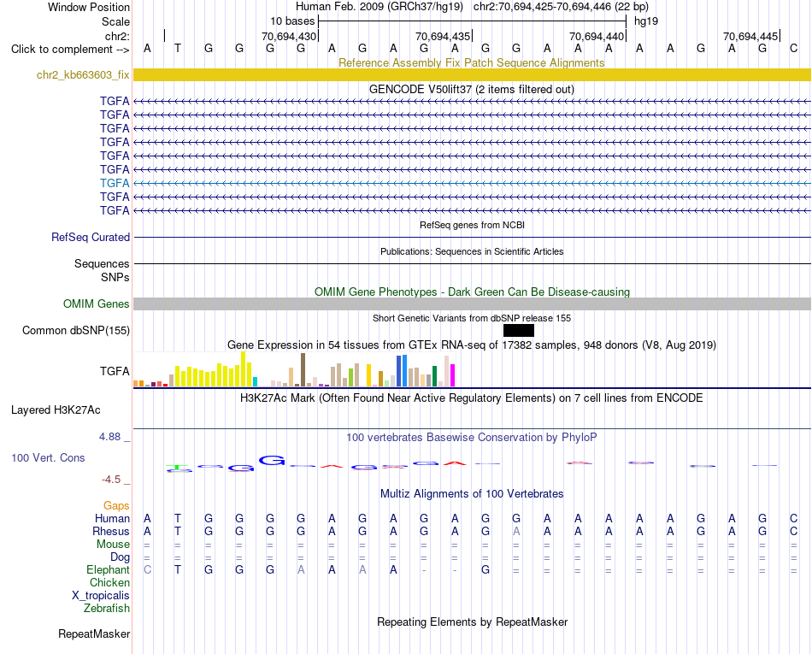Viewport: 812px width, 654px height.
Task: Select the gray OMIM Genes bar
Action: [x=472, y=304]
